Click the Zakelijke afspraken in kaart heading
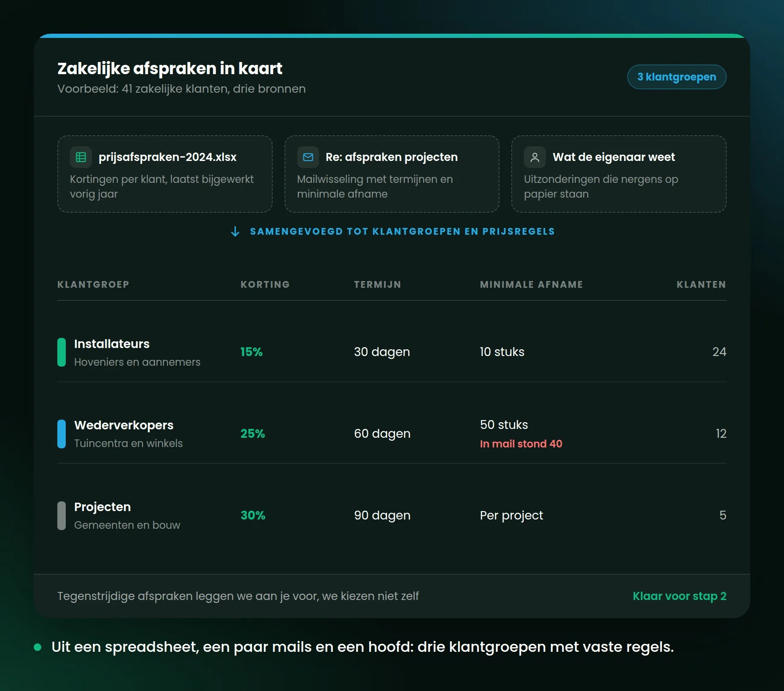Image resolution: width=784 pixels, height=691 pixels. [x=170, y=69]
